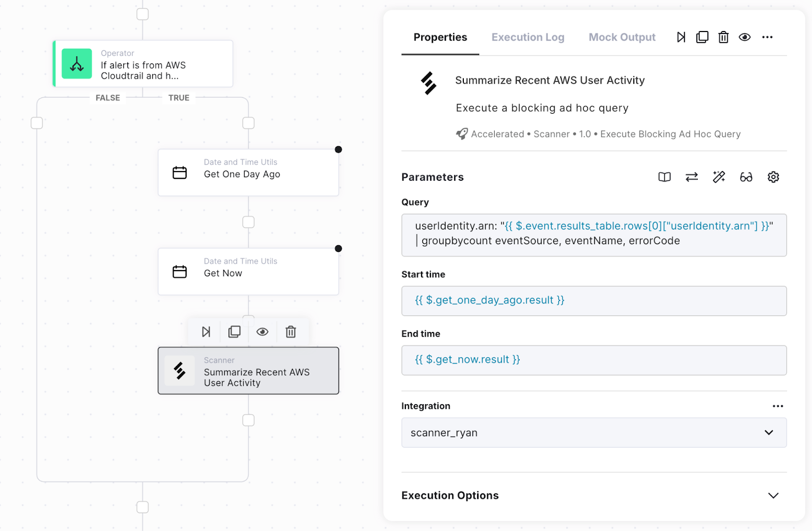Switch to the Execution Log tab
The width and height of the screenshot is (812, 531).
click(528, 37)
